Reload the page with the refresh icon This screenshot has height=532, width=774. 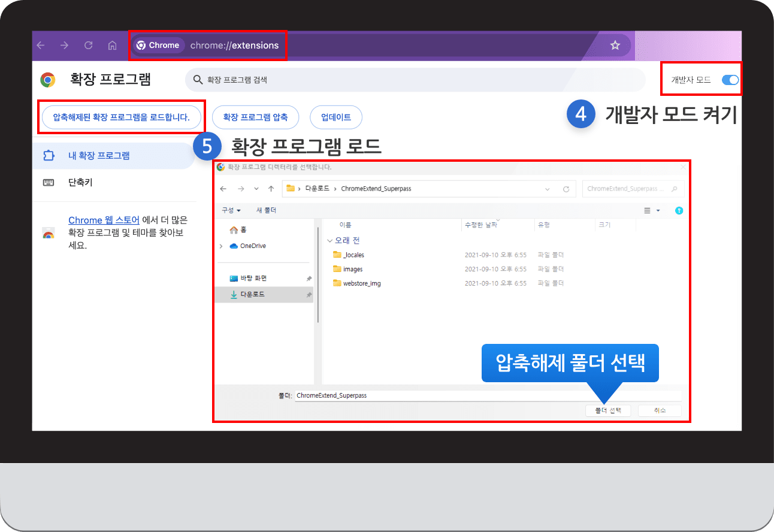88,45
